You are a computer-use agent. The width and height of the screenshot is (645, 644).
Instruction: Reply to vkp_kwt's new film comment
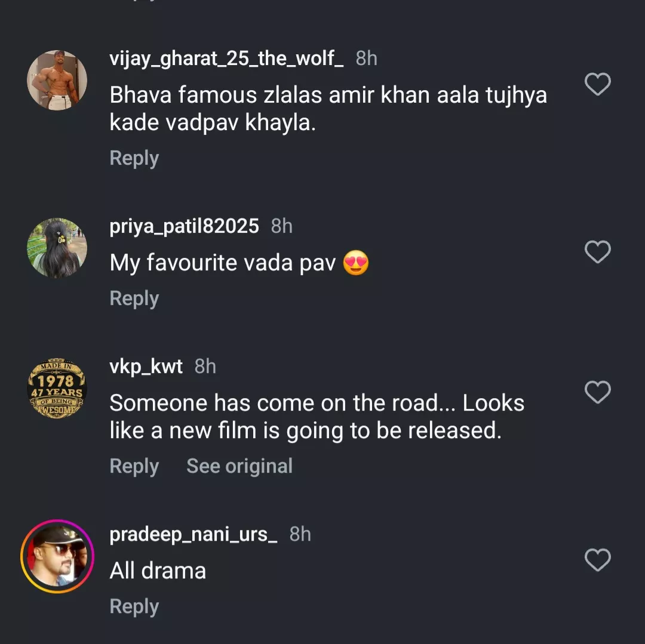(134, 466)
